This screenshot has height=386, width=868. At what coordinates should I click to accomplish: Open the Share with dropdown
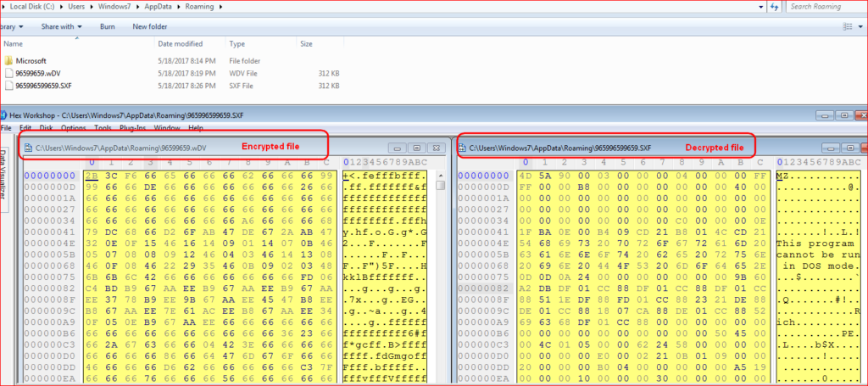[62, 26]
